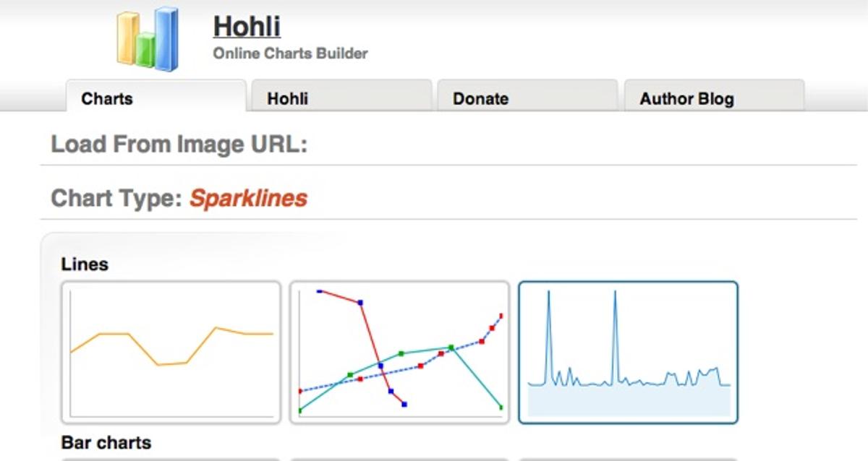The width and height of the screenshot is (868, 461).
Task: Collapse the Chart Type section header
Action: pos(116,198)
